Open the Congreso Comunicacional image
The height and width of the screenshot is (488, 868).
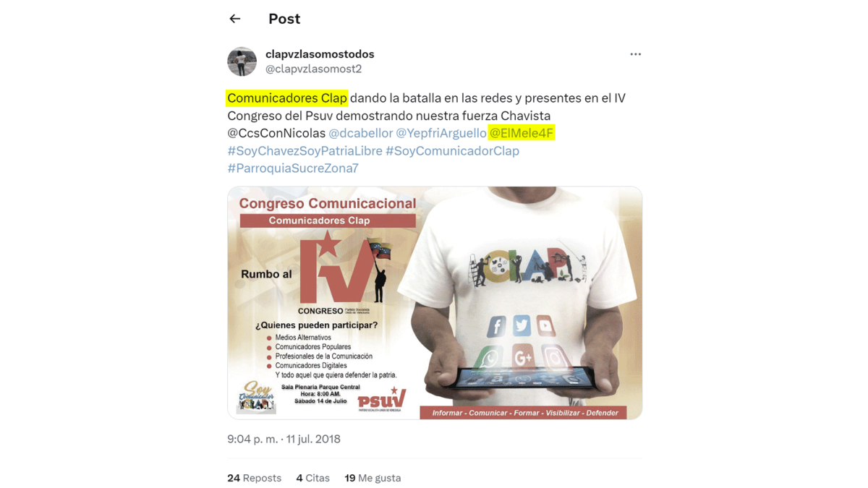435,303
